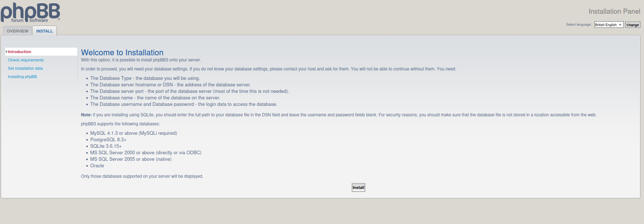Image resolution: width=644 pixels, height=224 pixels.
Task: Open the Introduction step in the sidebar
Action: [x=20, y=52]
